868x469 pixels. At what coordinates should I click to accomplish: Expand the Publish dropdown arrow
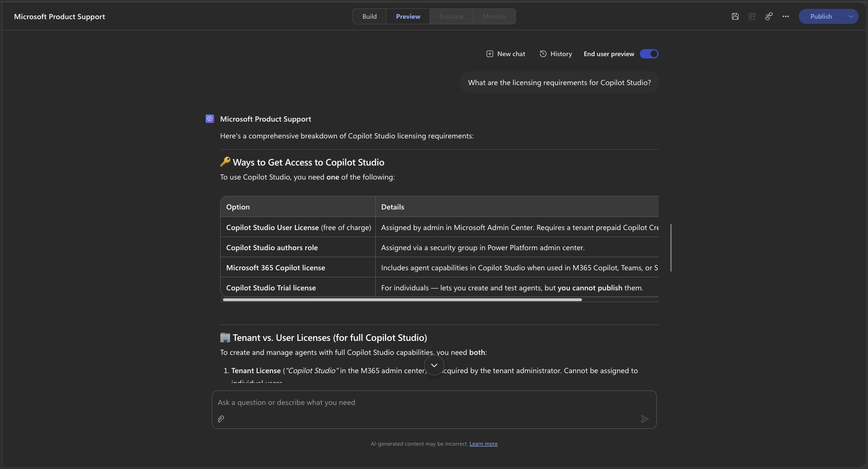[851, 16]
